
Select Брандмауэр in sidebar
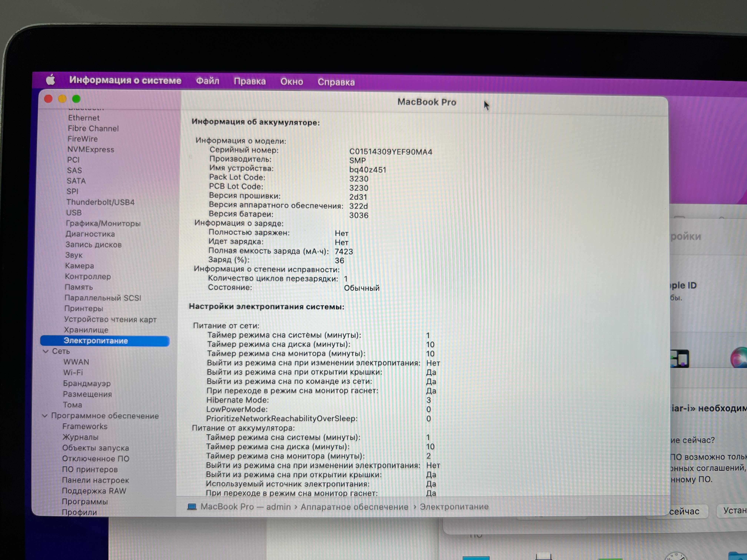pos(87,384)
